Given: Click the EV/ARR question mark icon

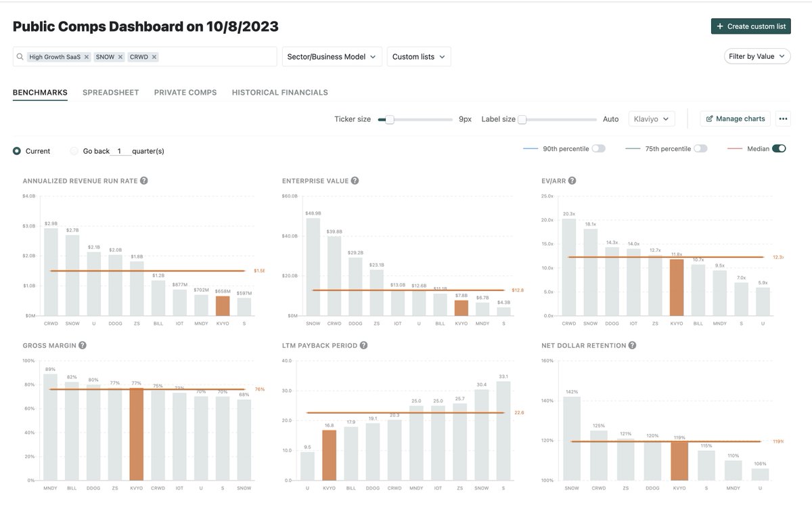Looking at the screenshot, I should (572, 180).
